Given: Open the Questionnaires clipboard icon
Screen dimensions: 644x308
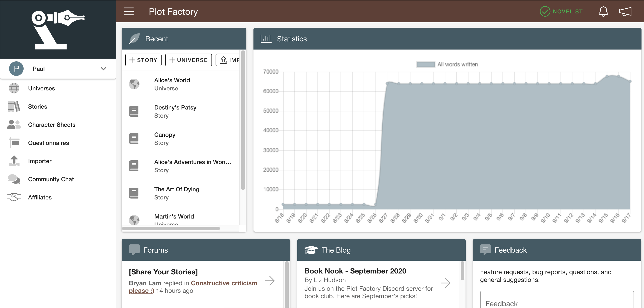Looking at the screenshot, I should (x=14, y=143).
